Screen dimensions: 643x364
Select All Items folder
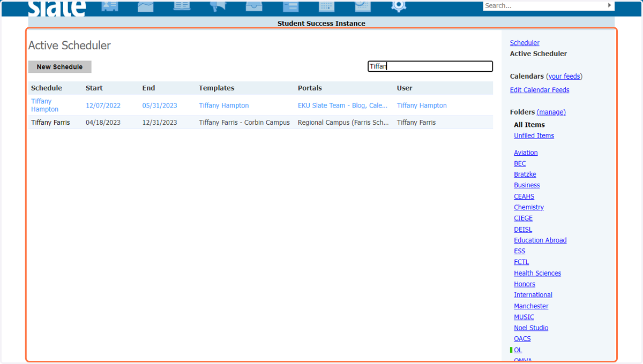529,125
